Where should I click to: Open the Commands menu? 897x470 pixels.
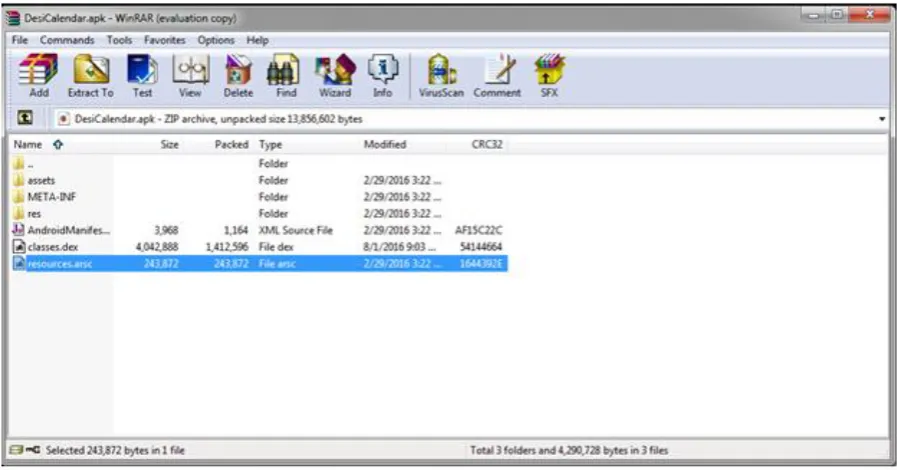pyautogui.click(x=67, y=40)
